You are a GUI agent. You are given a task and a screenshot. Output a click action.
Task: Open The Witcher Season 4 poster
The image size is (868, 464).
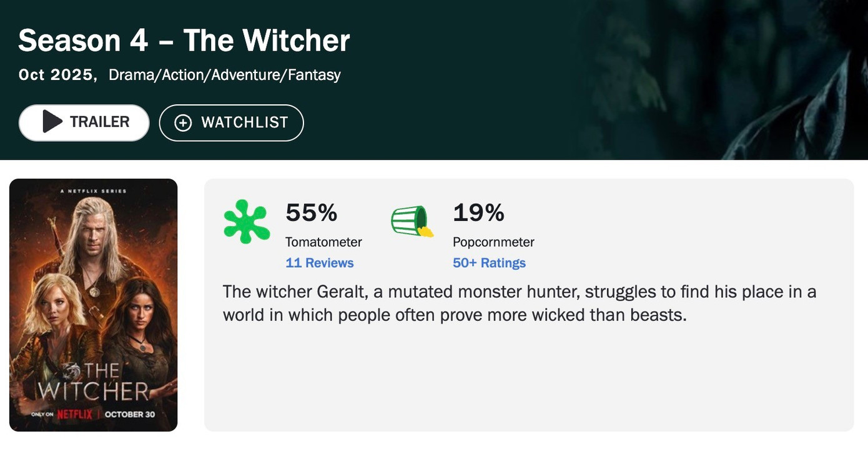click(x=93, y=305)
